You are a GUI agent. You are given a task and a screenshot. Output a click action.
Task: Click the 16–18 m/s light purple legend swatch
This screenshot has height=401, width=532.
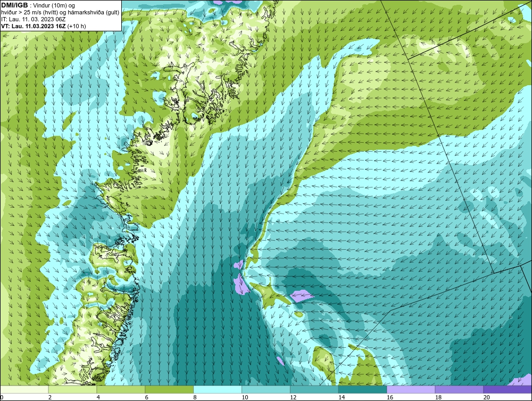click(411, 389)
